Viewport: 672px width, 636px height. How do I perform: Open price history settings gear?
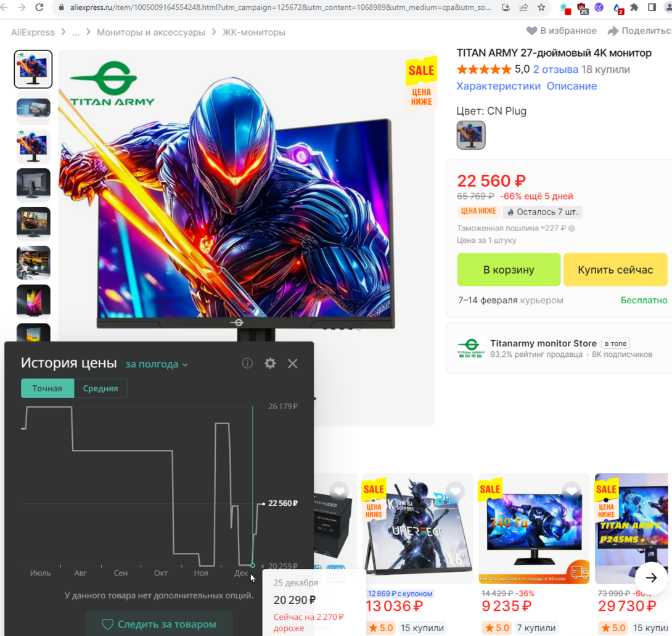click(x=270, y=364)
